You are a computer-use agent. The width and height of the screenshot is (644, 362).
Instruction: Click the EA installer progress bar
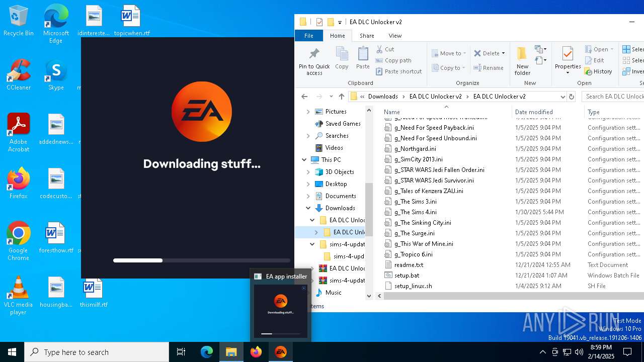202,260
